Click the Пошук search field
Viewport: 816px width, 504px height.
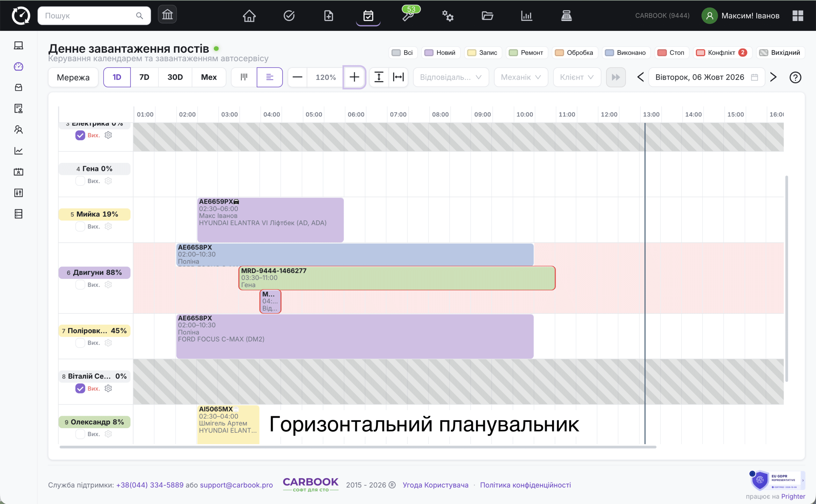coord(94,16)
